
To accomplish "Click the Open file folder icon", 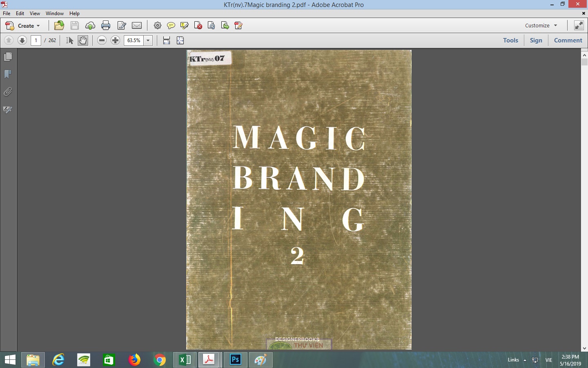I will tap(59, 25).
